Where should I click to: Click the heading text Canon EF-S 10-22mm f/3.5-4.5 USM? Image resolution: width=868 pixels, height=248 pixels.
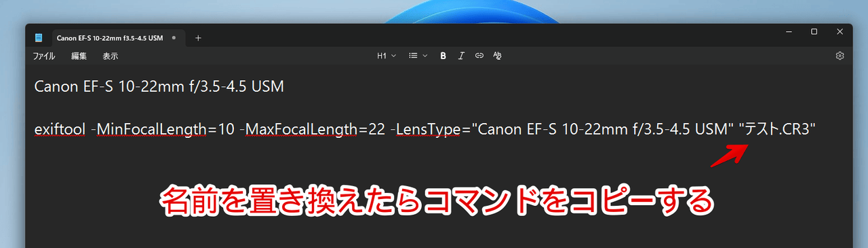pyautogui.click(x=159, y=87)
